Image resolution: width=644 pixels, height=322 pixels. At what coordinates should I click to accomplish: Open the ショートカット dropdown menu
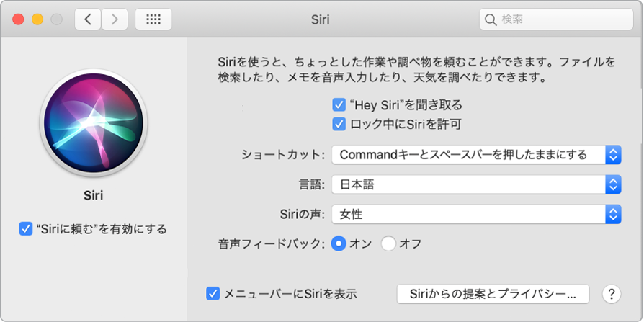pyautogui.click(x=476, y=155)
